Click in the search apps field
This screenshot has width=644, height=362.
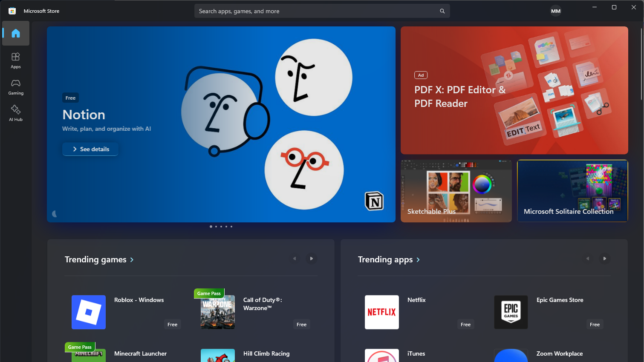pos(315,11)
